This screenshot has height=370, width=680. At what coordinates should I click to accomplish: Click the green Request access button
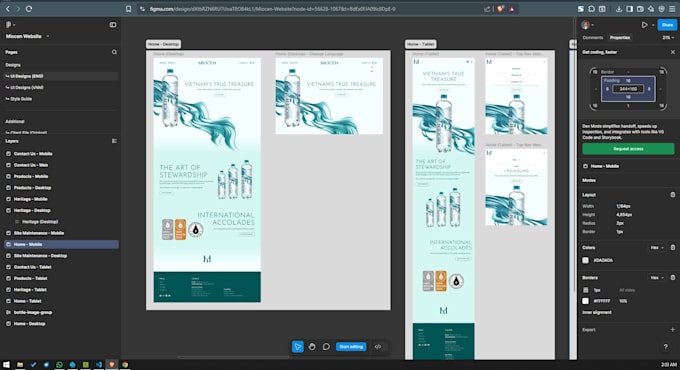click(628, 149)
